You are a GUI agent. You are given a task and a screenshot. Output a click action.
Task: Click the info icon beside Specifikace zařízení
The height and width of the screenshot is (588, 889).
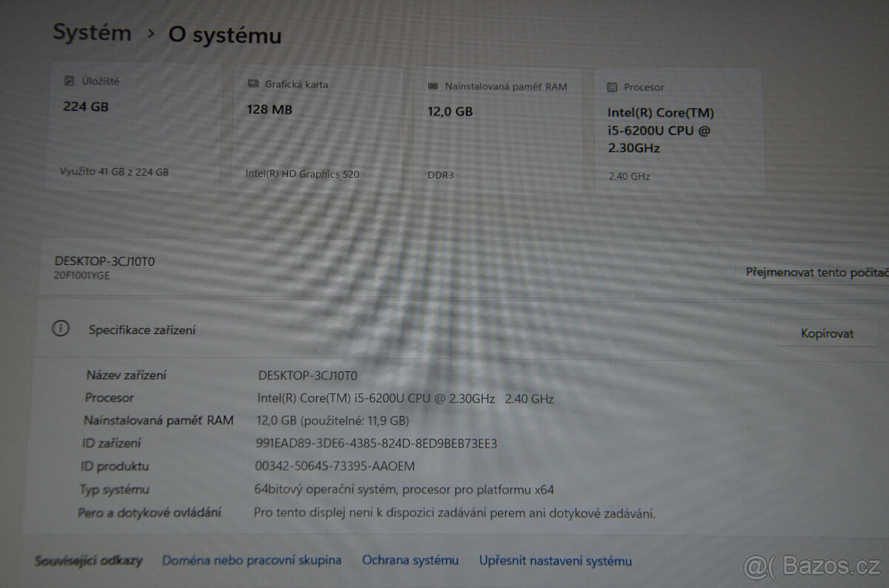(61, 328)
